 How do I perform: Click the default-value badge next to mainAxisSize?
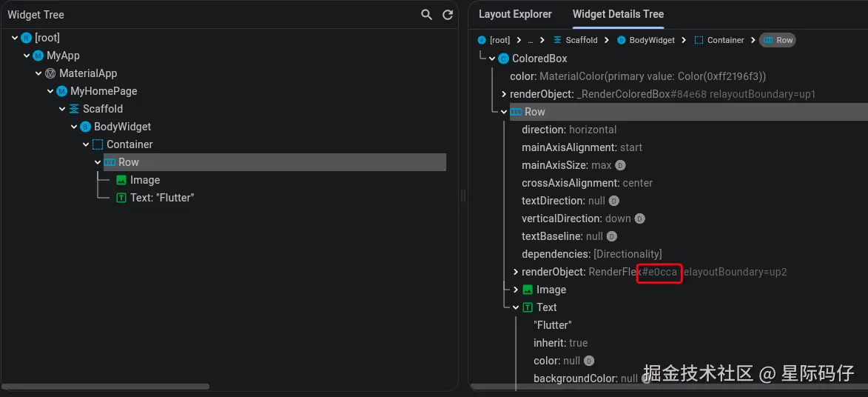[x=620, y=165]
